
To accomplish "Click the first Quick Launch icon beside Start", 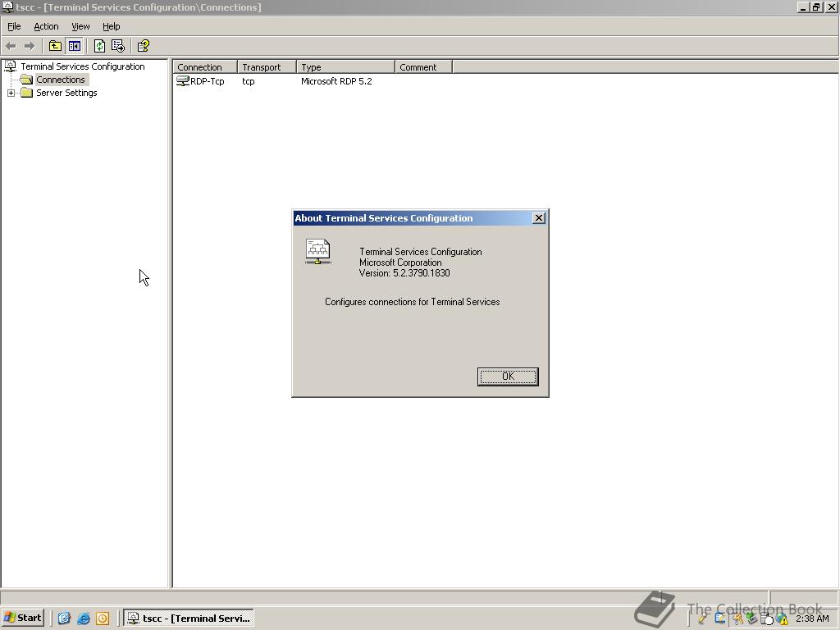I will click(64, 619).
